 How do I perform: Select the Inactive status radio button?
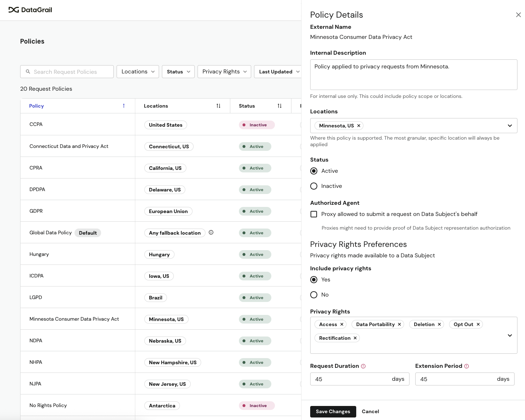tap(314, 186)
